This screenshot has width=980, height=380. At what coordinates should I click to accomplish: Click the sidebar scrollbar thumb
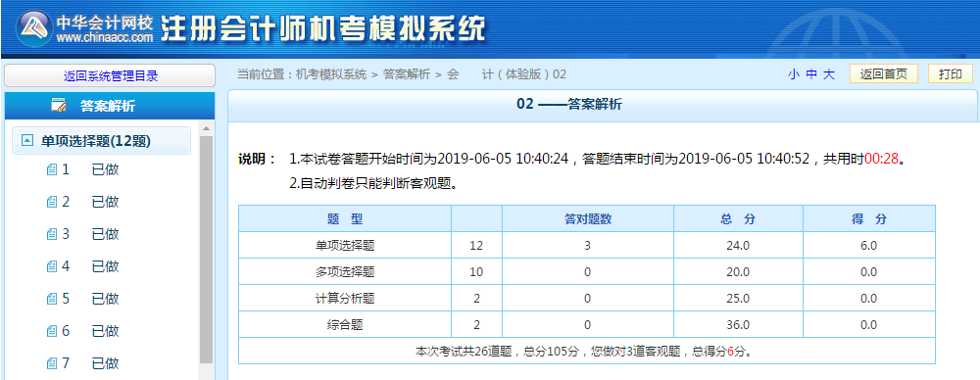[206, 250]
